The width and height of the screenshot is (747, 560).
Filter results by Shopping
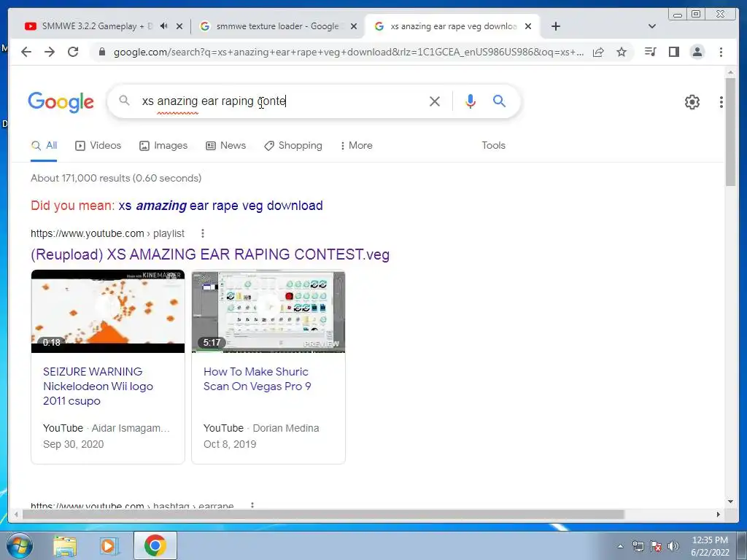coord(293,146)
